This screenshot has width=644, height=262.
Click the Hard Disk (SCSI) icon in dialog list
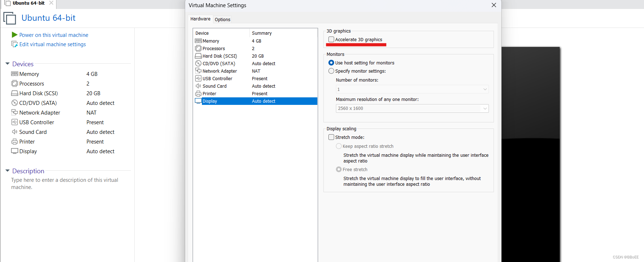[x=198, y=56]
